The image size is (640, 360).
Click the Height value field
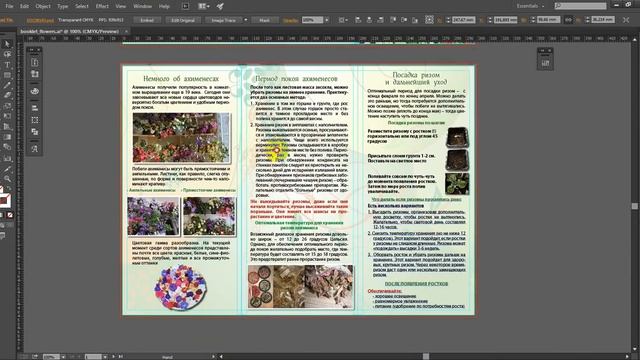point(603,20)
